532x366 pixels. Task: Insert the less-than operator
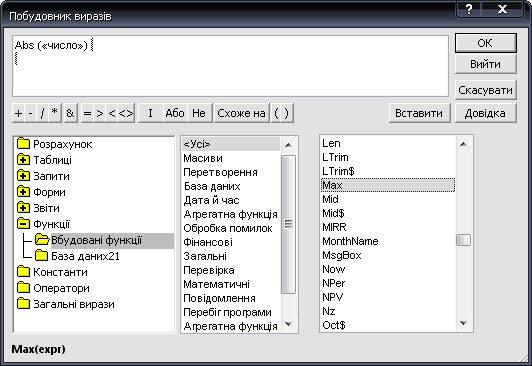click(x=112, y=113)
